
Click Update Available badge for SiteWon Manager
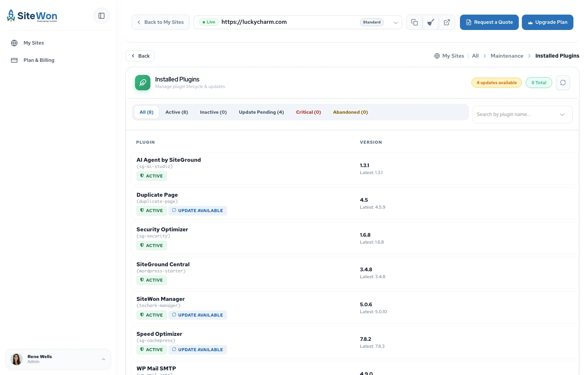click(198, 315)
